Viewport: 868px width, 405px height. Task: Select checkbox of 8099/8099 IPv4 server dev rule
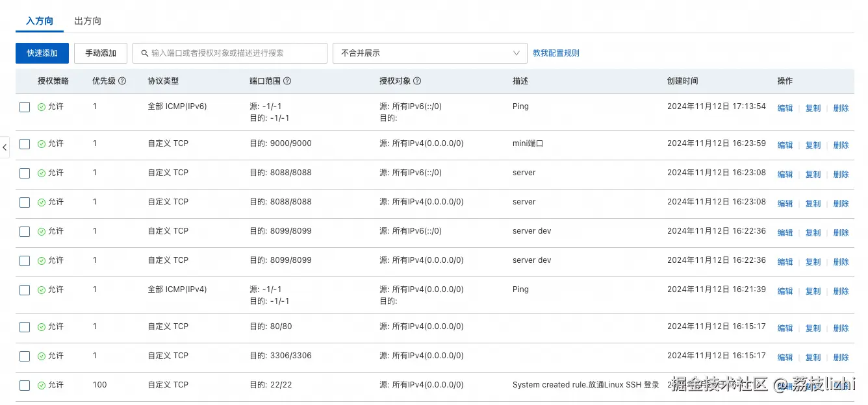click(25, 261)
